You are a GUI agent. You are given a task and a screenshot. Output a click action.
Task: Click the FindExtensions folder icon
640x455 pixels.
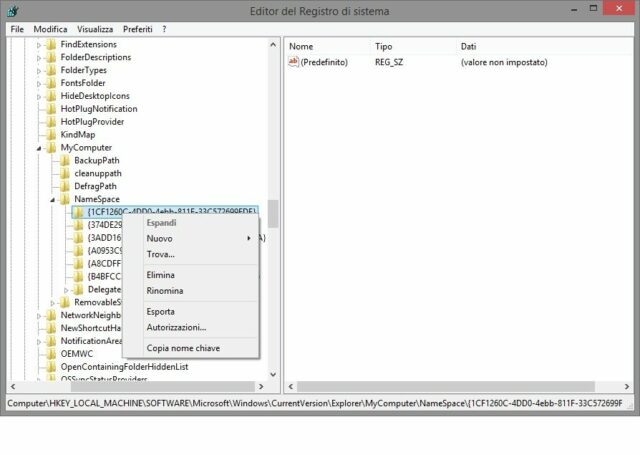tap(50, 44)
